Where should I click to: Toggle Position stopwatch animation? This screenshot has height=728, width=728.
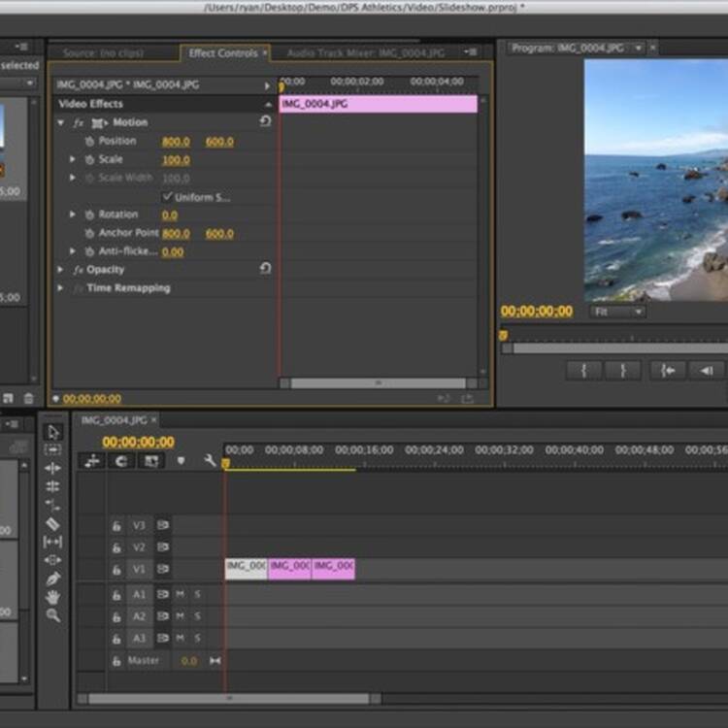(89, 141)
